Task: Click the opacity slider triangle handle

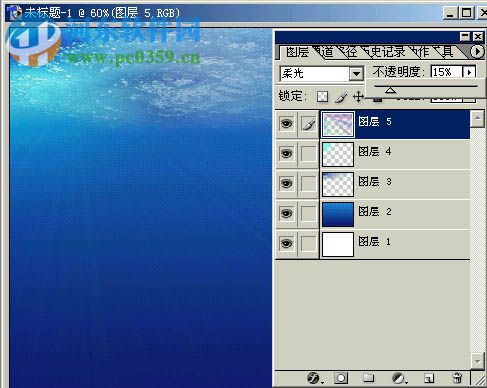Action: point(390,90)
